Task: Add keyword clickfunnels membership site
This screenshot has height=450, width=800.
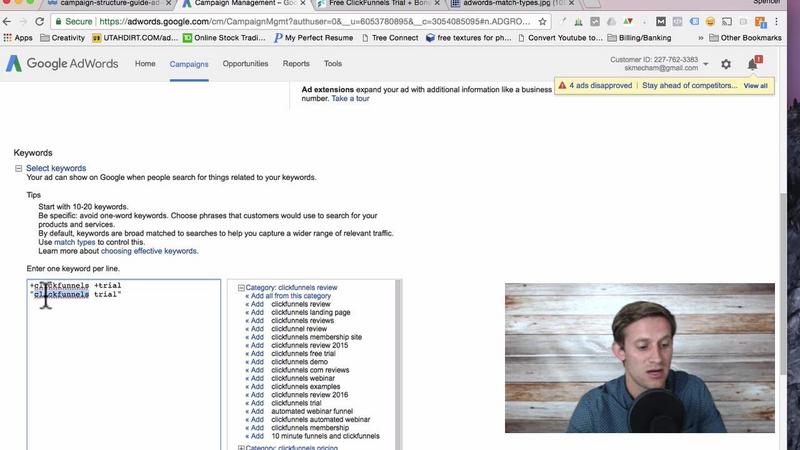Action: (x=255, y=337)
